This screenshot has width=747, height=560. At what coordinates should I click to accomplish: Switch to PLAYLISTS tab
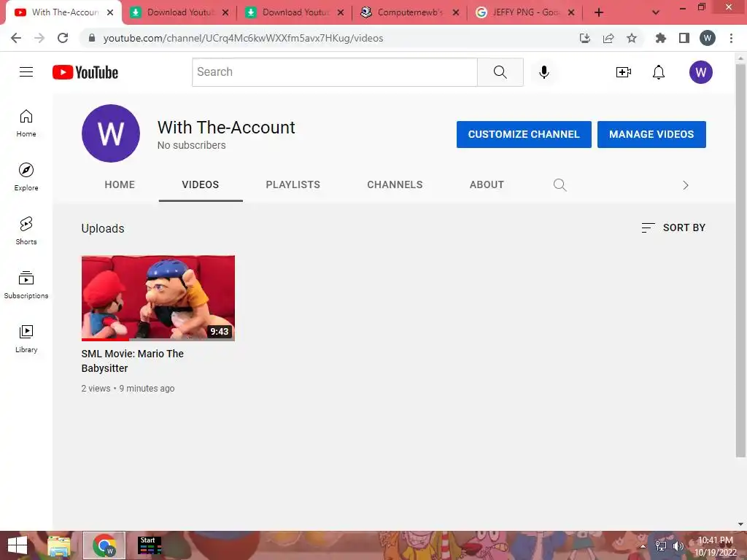click(x=293, y=184)
